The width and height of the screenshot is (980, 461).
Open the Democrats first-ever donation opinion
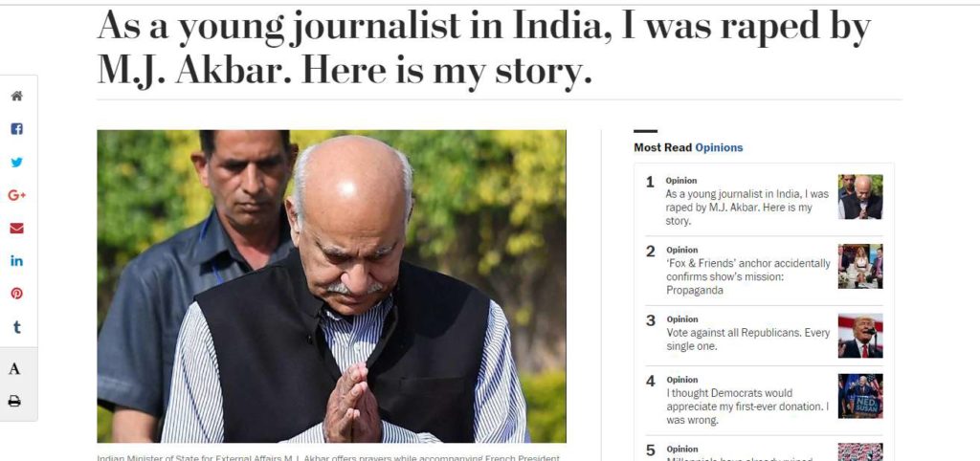pyautogui.click(x=747, y=406)
